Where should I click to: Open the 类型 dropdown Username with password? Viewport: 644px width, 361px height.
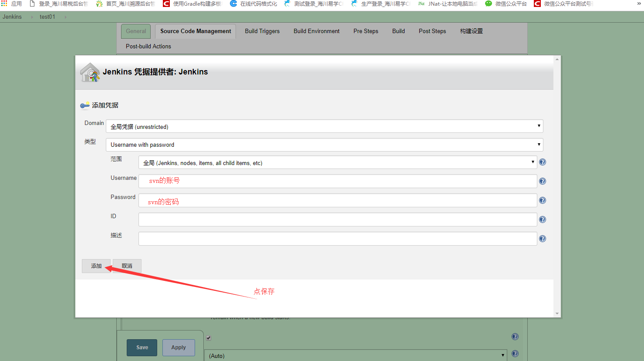[x=324, y=145]
